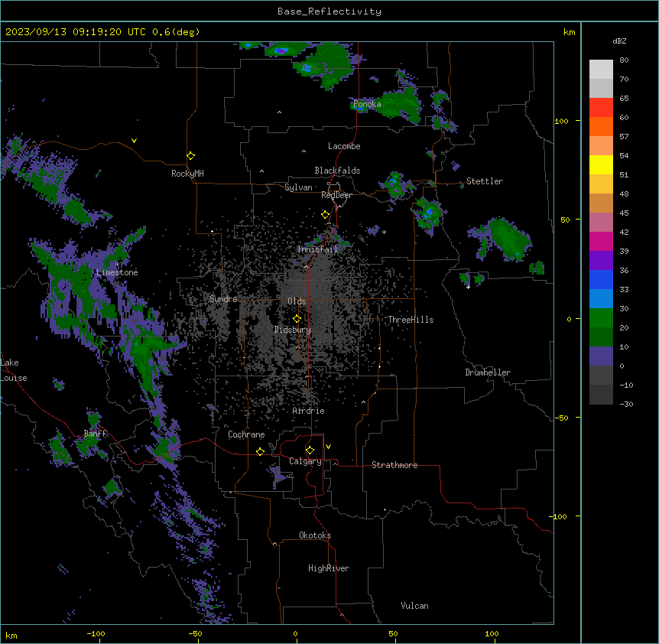This screenshot has height=644, width=659.
Task: Click the Cochrane label
Action: [246, 434]
